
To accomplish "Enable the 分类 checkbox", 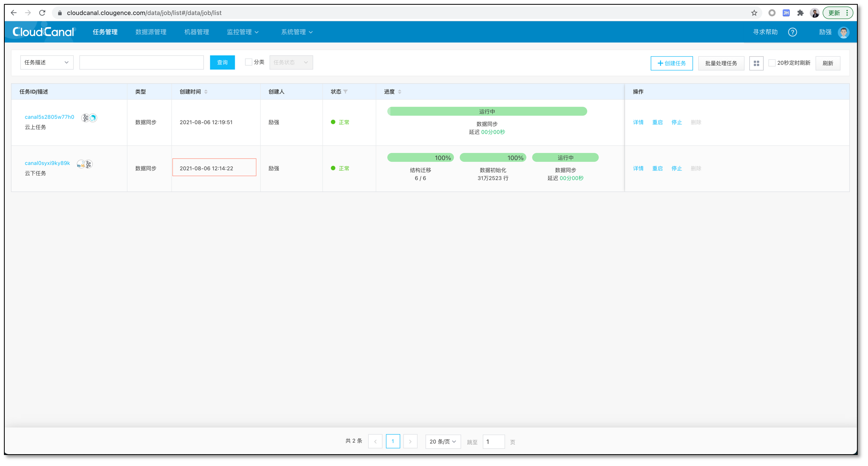I will coord(249,62).
